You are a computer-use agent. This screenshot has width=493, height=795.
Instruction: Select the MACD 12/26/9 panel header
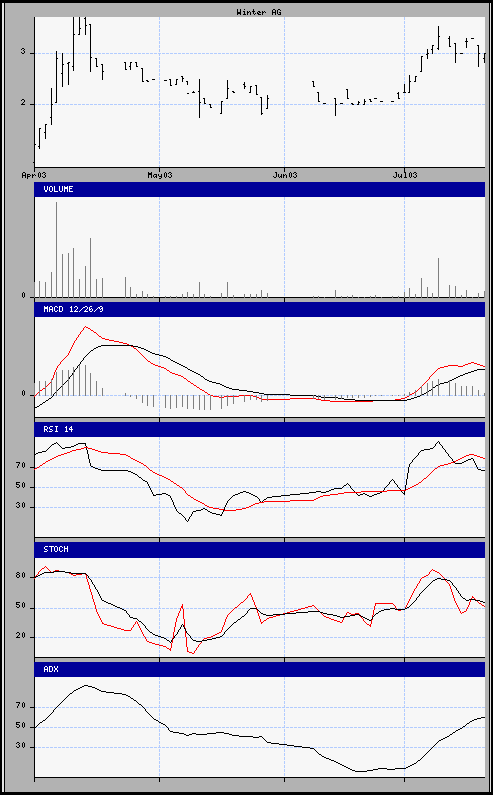click(260, 309)
